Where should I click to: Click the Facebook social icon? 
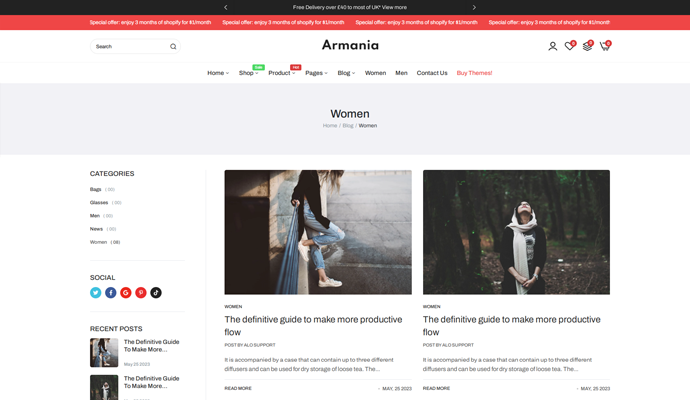(x=111, y=293)
